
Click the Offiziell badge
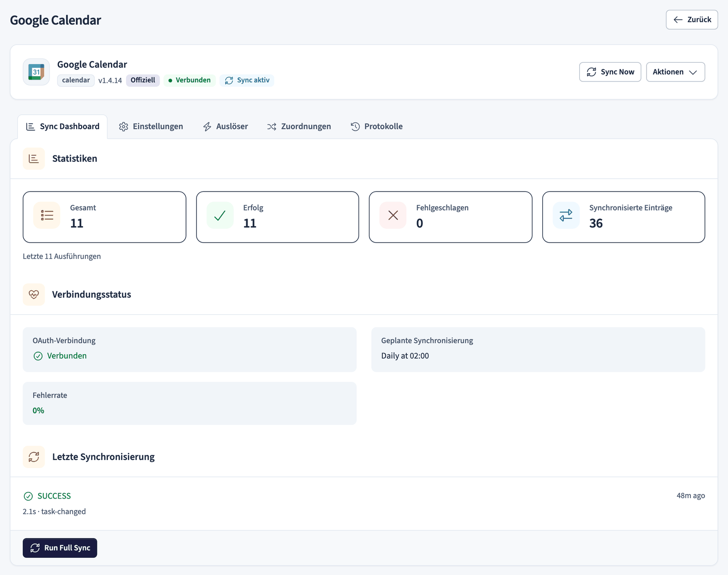143,80
